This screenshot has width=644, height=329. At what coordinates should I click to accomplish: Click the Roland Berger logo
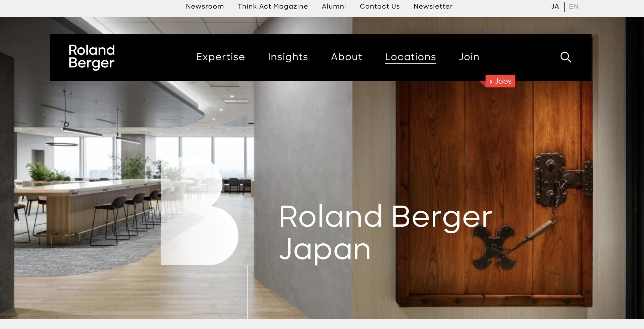pyautogui.click(x=92, y=57)
